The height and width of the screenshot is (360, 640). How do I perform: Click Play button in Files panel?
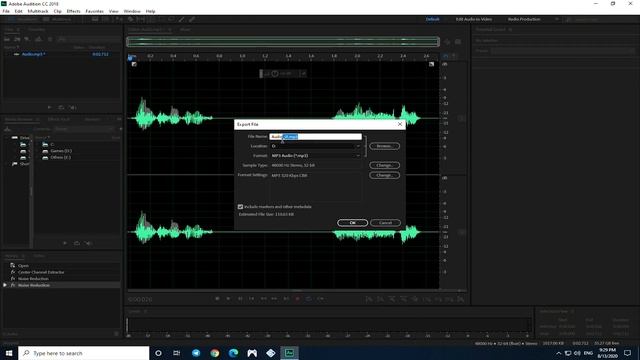click(49, 107)
